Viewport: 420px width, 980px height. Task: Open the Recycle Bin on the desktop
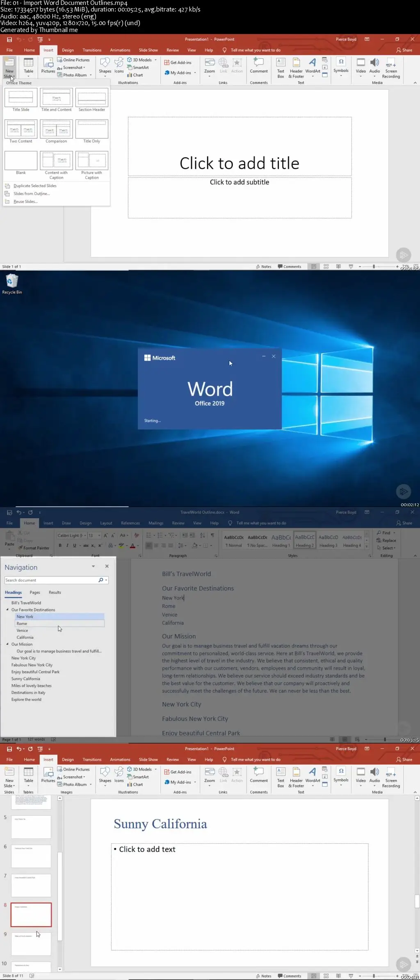12,284
